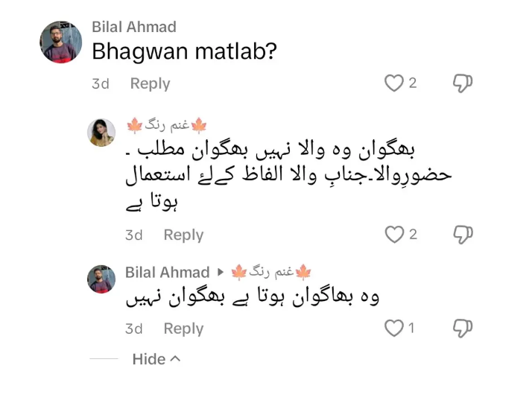532x409 pixels.
Task: Reply to the "Bhagwan matlab?" comment
Action: point(150,83)
